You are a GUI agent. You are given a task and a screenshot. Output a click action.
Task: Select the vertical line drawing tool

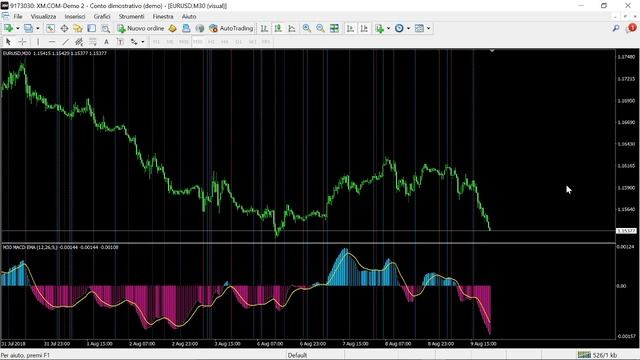click(38, 42)
